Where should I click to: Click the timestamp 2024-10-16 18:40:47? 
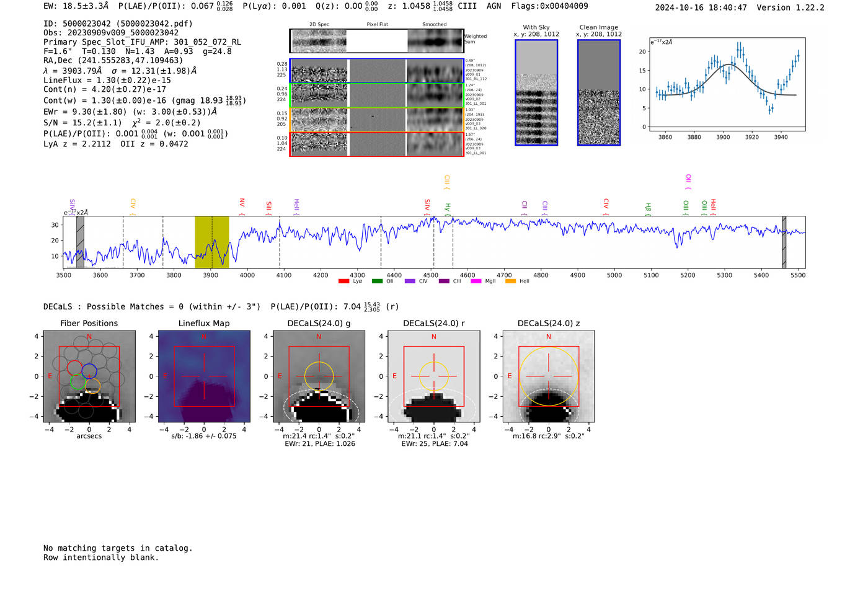click(x=701, y=7)
